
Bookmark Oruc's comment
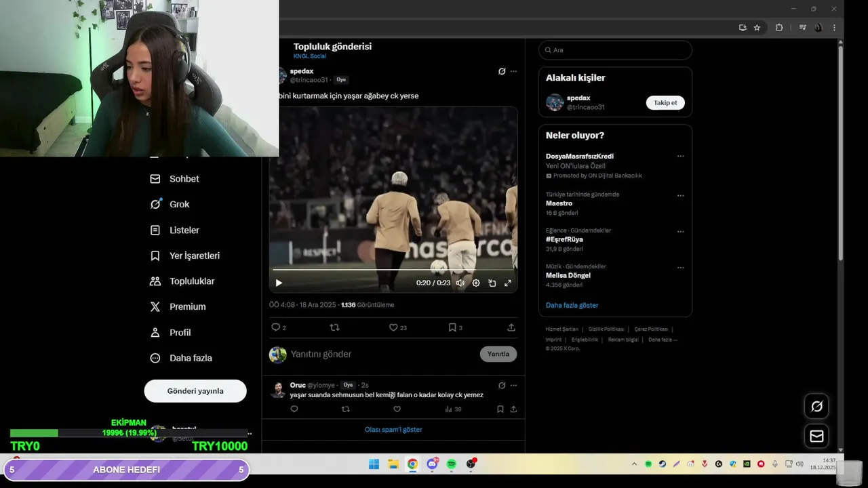[500, 409]
